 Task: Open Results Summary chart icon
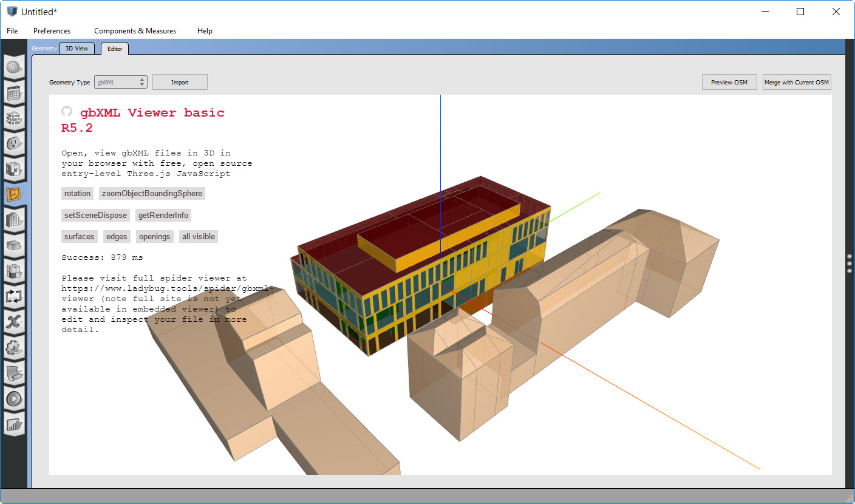pos(14,424)
